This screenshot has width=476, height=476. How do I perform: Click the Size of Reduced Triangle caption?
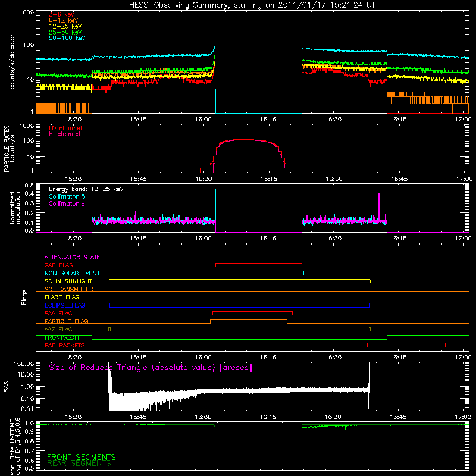pyautogui.click(x=151, y=368)
